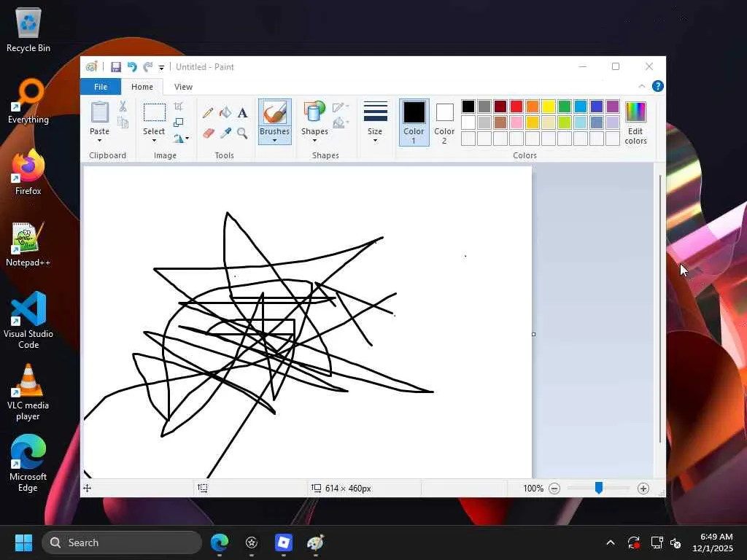The image size is (747, 560).
Task: Open Everything search desktop shortcut
Action: 28,101
